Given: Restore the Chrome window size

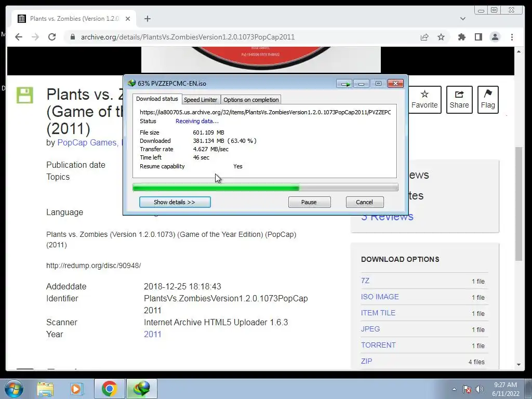Looking at the screenshot, I should coord(495,10).
